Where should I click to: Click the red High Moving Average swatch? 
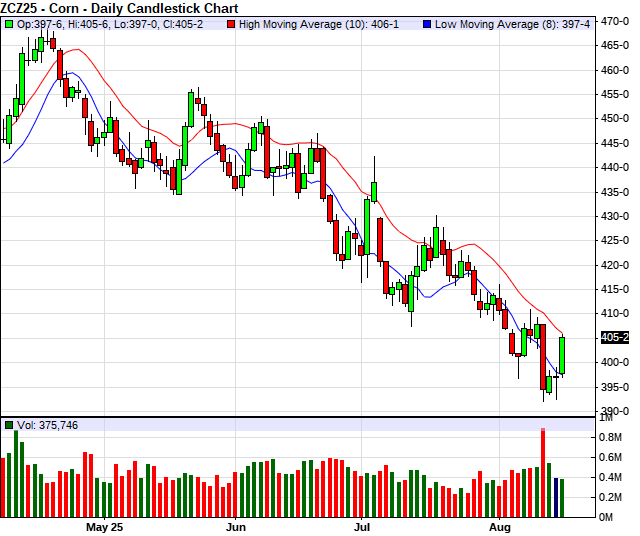coord(231,21)
